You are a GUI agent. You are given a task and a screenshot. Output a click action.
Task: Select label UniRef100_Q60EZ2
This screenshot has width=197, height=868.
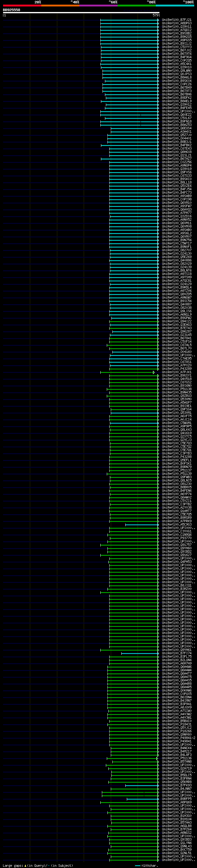[176, 115]
